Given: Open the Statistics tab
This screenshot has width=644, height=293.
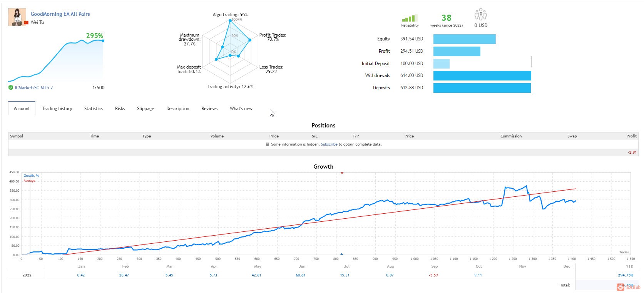Looking at the screenshot, I should pyautogui.click(x=94, y=109).
